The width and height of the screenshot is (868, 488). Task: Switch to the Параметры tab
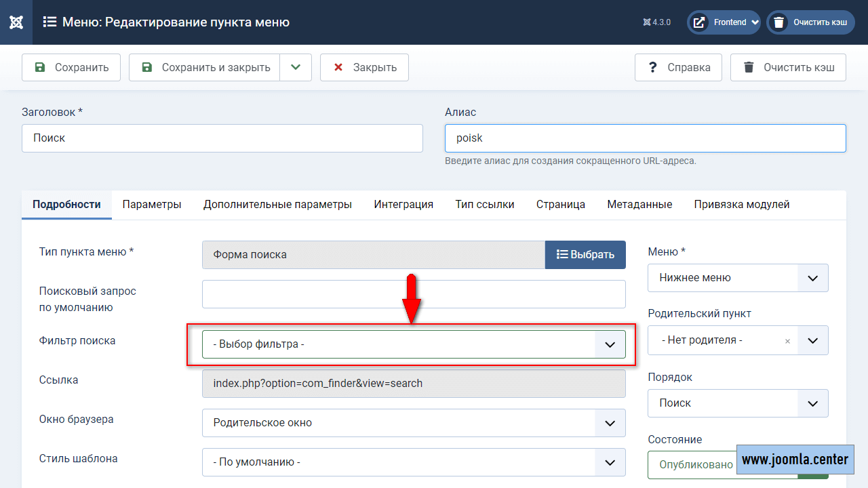[x=152, y=205]
